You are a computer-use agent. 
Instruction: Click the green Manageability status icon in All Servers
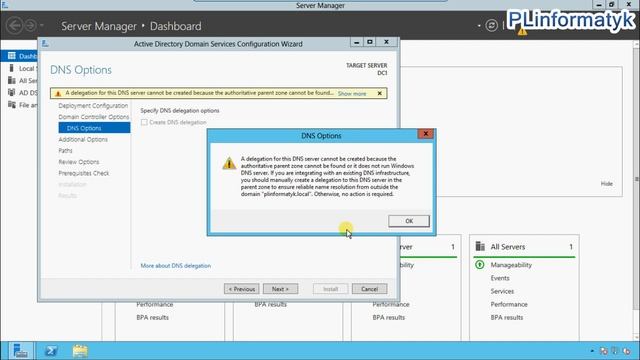tap(480, 265)
